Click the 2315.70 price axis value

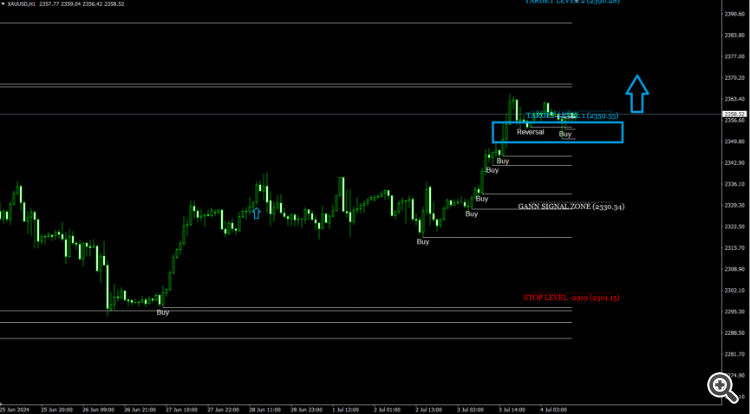pos(734,248)
